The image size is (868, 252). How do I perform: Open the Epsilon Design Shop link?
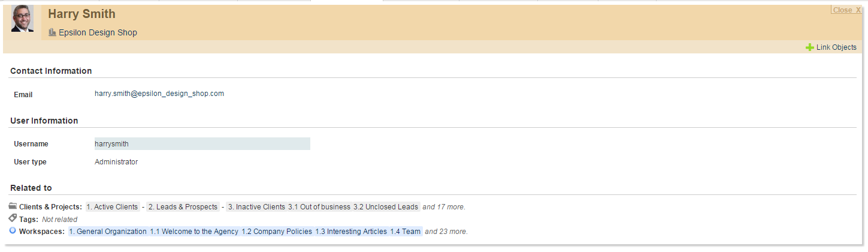[x=98, y=32]
